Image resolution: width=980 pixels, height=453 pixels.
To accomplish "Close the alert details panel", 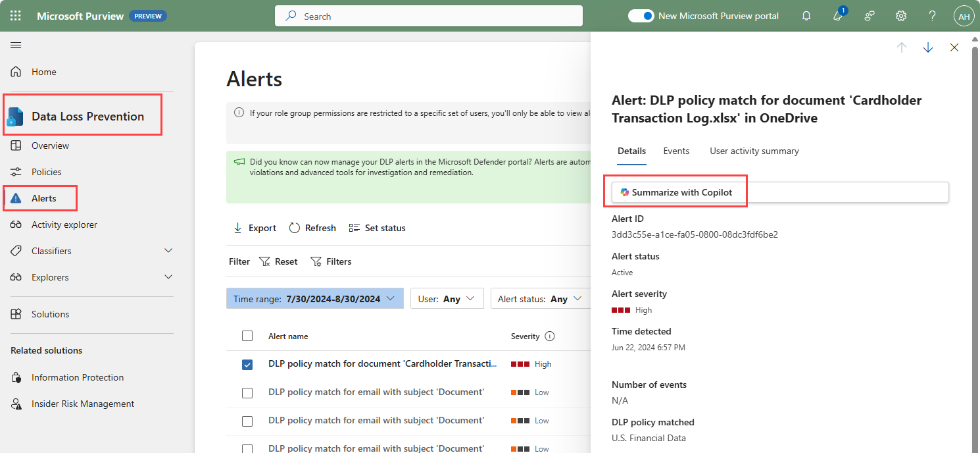I will (x=954, y=47).
